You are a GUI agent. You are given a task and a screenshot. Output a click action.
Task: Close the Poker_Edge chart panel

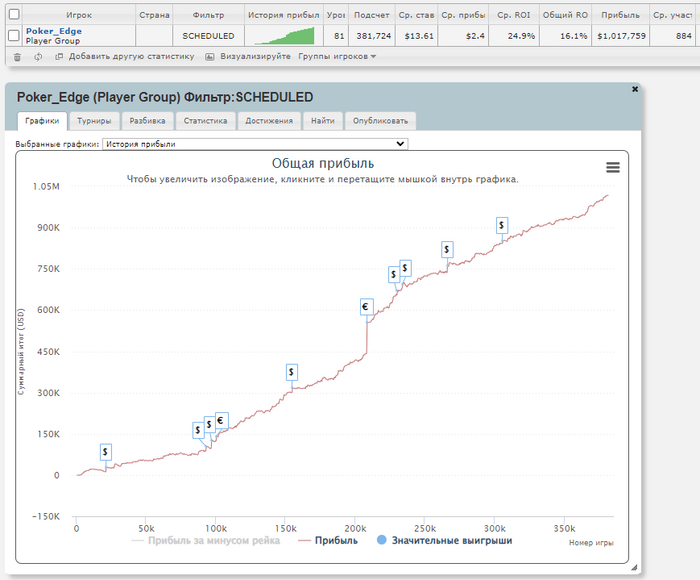[x=635, y=89]
